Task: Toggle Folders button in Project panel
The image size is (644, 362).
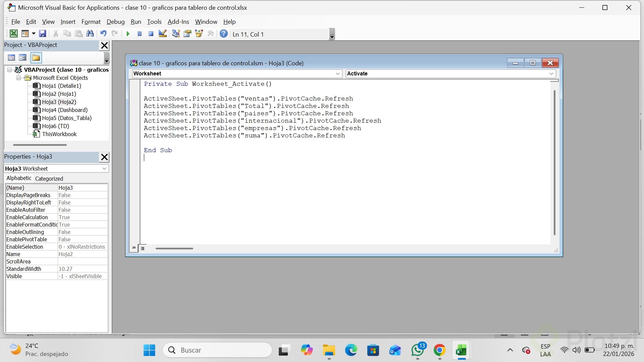Action: click(36, 58)
